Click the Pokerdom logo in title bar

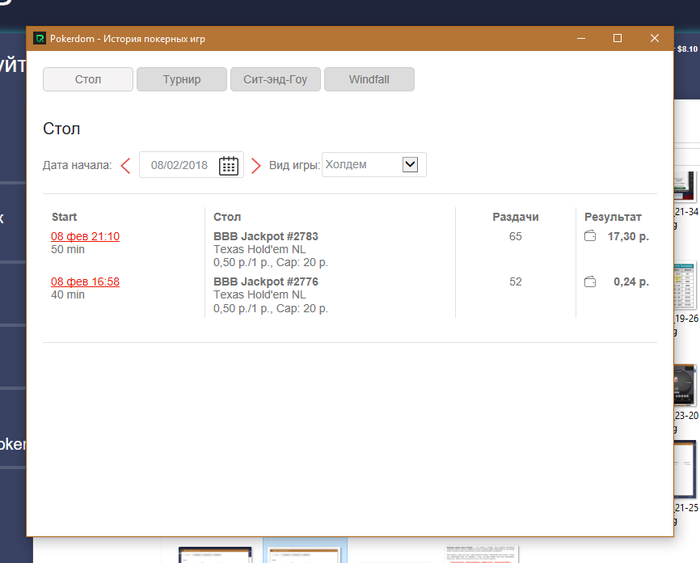click(x=39, y=38)
